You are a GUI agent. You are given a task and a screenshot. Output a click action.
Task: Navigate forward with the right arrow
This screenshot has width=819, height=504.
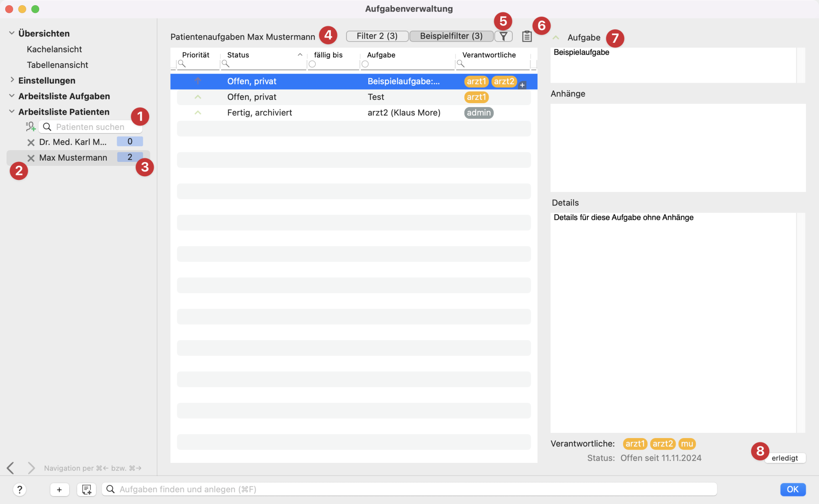click(x=31, y=468)
